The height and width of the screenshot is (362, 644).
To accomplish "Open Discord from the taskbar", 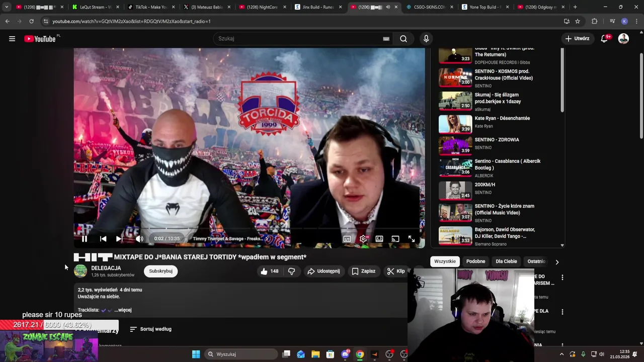I will point(345,354).
